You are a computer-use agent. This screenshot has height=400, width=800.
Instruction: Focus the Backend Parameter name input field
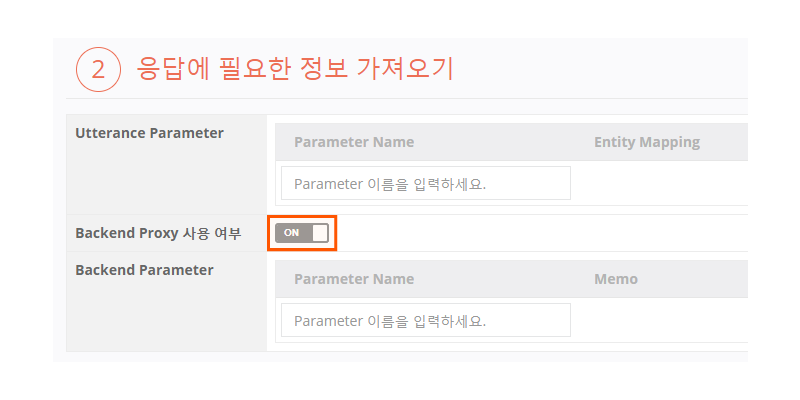[x=426, y=320]
